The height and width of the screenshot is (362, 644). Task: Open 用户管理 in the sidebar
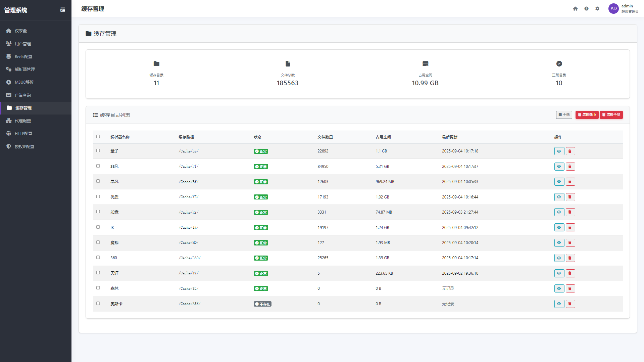[36, 44]
